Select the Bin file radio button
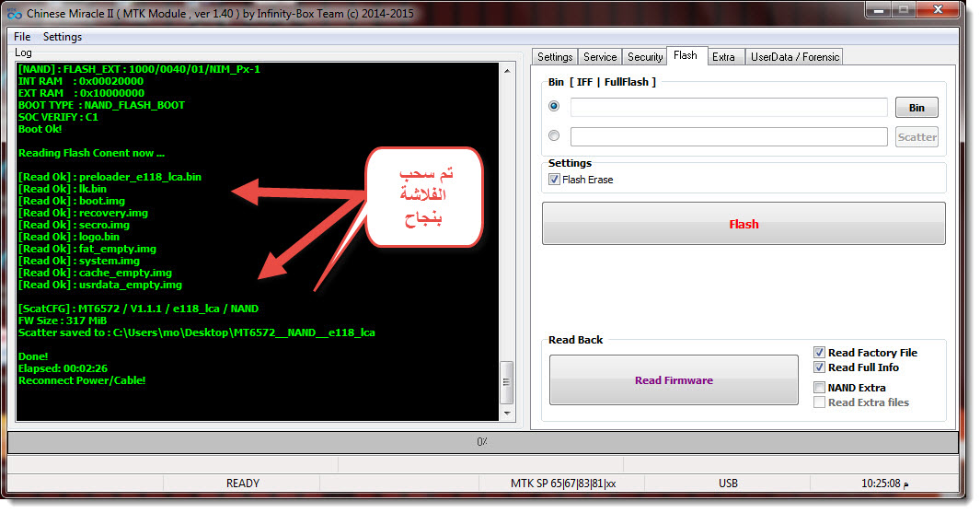Image resolution: width=980 pixels, height=513 pixels. coord(554,106)
